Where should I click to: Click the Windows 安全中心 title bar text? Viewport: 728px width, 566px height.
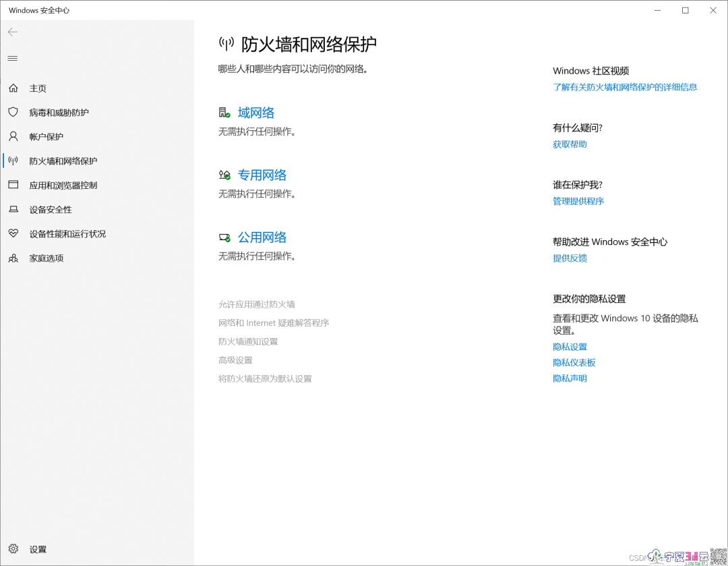coord(39,10)
